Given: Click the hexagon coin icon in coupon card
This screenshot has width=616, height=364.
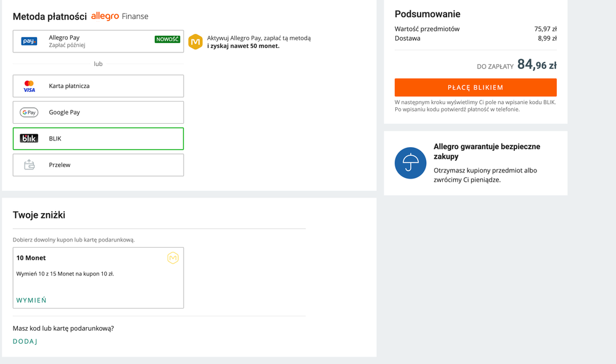Looking at the screenshot, I should (x=173, y=257).
